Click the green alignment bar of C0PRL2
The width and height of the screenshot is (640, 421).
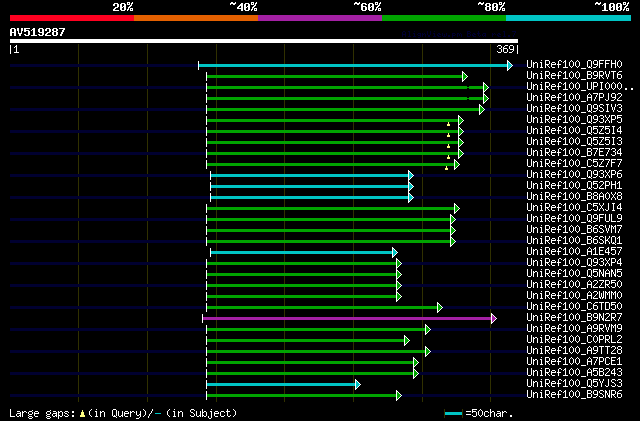coord(306,341)
